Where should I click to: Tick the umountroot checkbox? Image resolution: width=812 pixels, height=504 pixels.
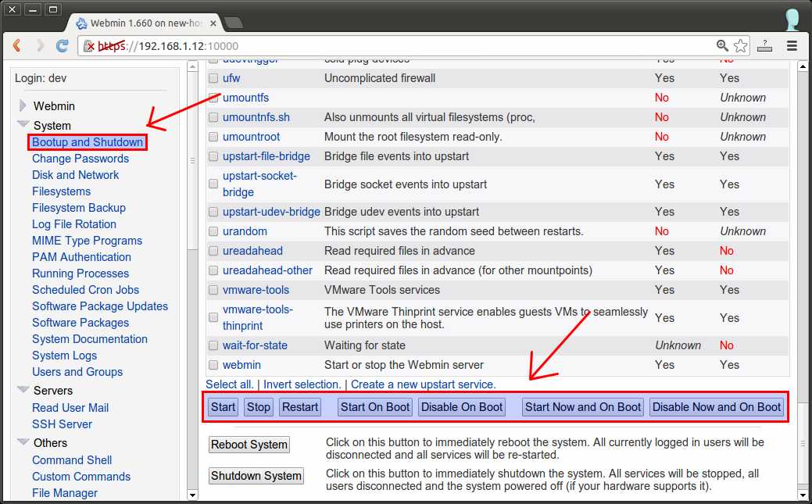[x=213, y=137]
